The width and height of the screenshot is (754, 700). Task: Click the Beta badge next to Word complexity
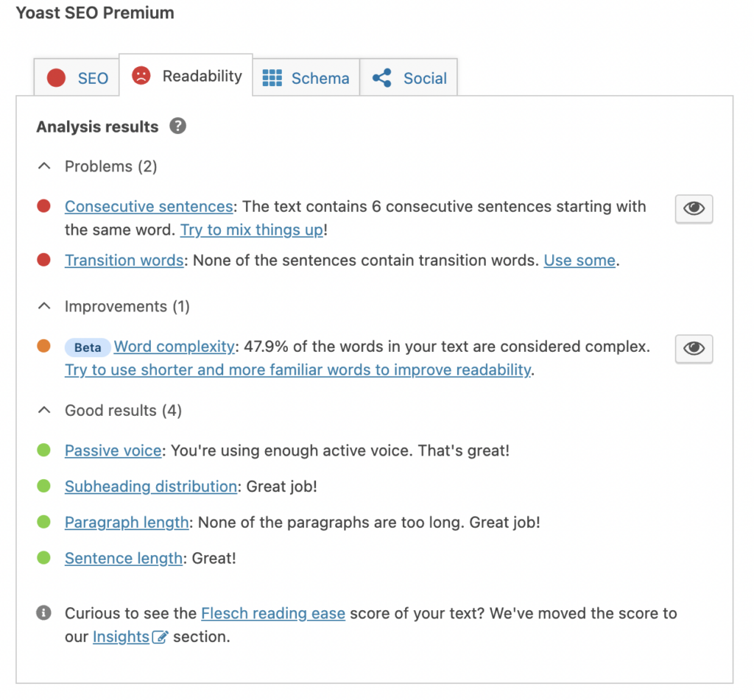(88, 347)
